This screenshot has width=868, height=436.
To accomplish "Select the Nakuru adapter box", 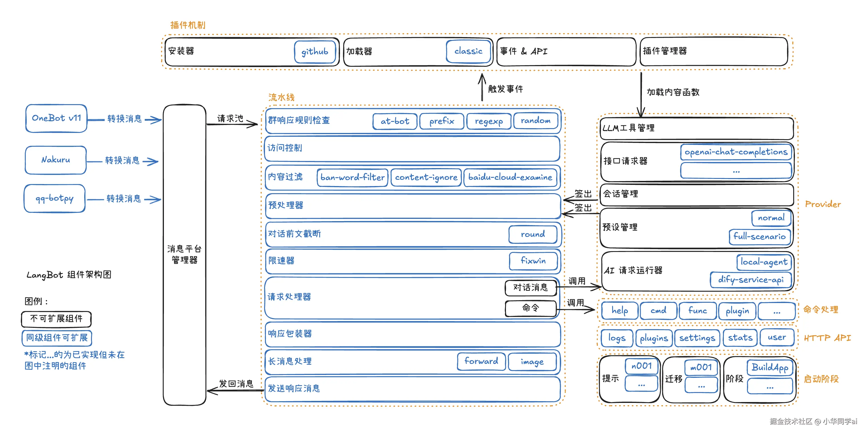I will pyautogui.click(x=56, y=160).
